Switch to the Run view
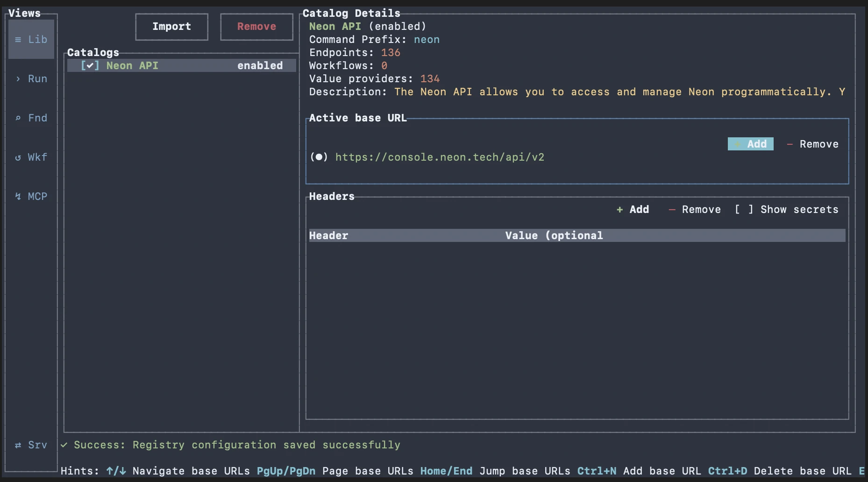The height and width of the screenshot is (482, 868). 31,78
